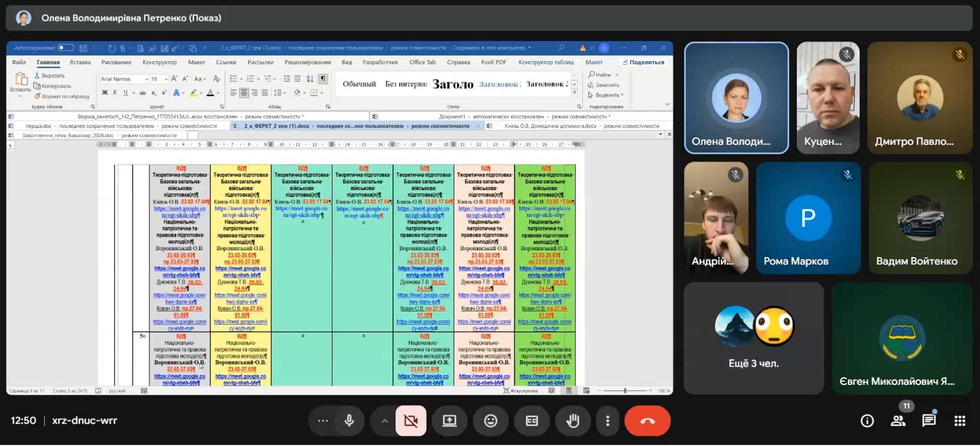Toggle closed captions button
Viewport: 980px width, 446px height.
click(x=531, y=421)
